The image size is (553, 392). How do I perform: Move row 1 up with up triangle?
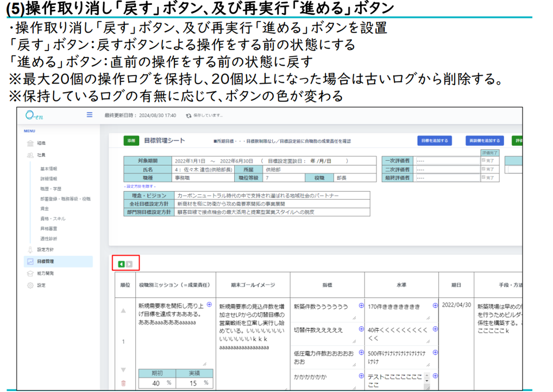(123, 311)
